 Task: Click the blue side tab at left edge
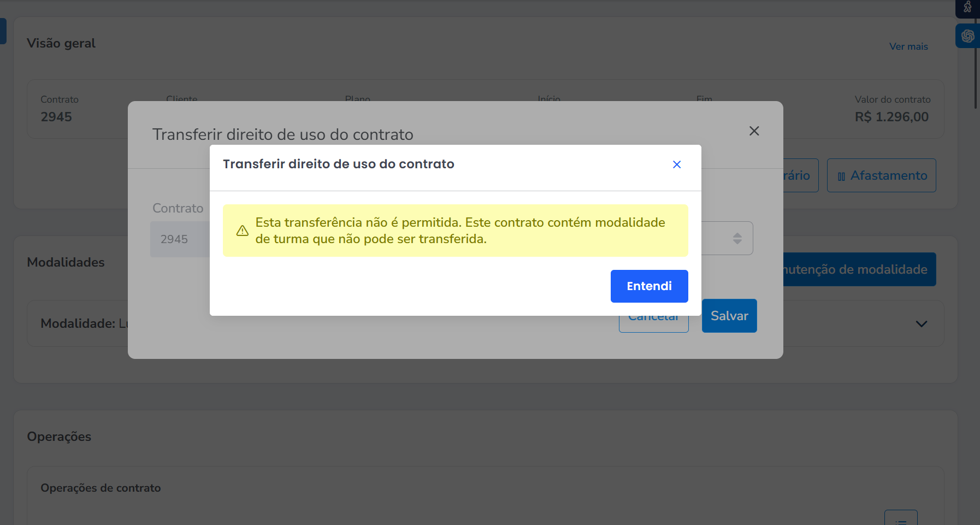[x=3, y=31]
